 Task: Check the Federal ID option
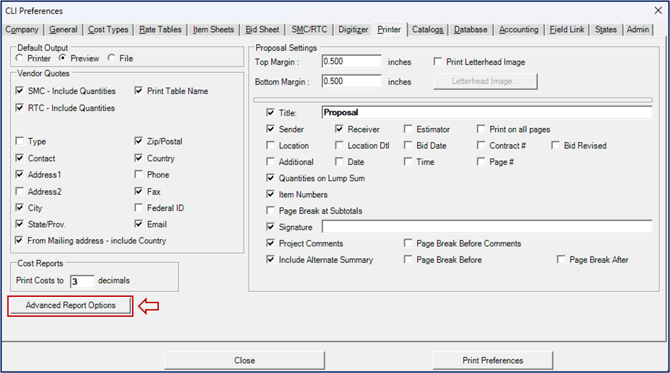tap(138, 208)
